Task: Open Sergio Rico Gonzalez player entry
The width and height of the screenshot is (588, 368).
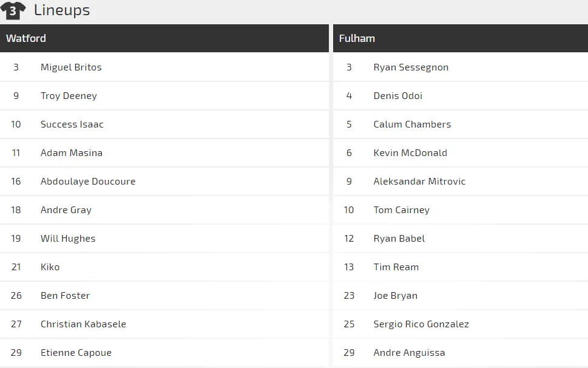Action: [421, 324]
